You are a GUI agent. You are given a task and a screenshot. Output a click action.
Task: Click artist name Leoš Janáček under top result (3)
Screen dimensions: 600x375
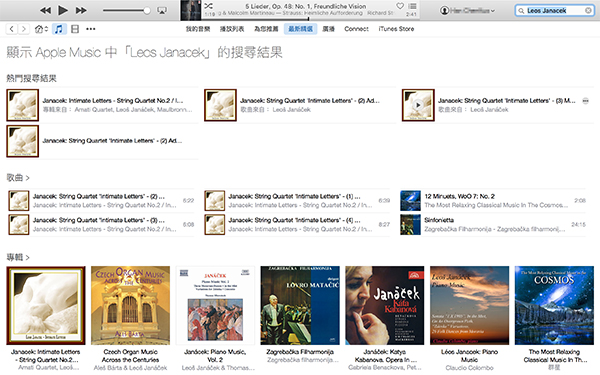[489, 110]
